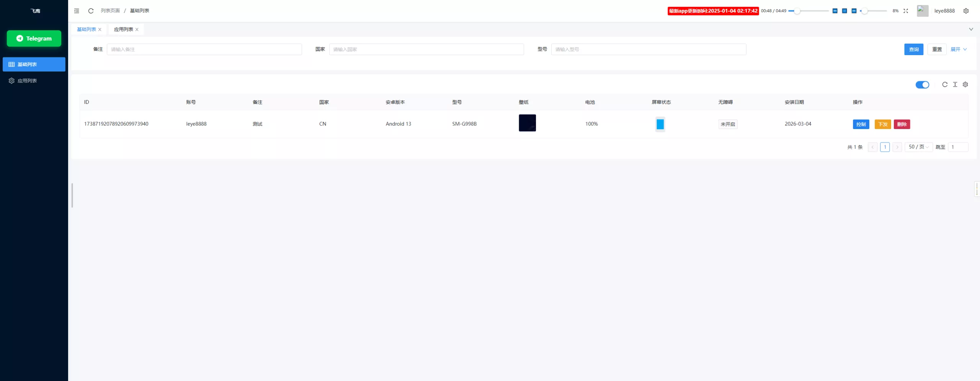Skip to previous track button
Viewport: 980px width, 381px height.
pos(835,11)
